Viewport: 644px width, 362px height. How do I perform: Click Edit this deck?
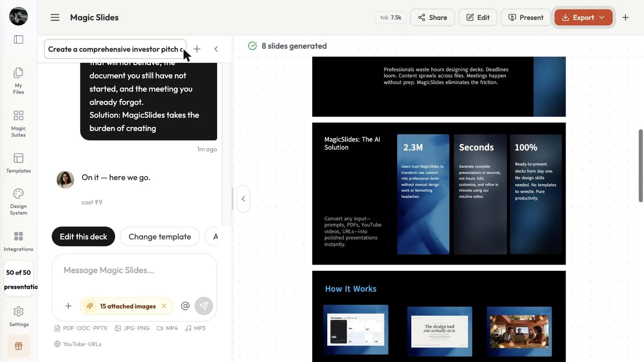83,237
